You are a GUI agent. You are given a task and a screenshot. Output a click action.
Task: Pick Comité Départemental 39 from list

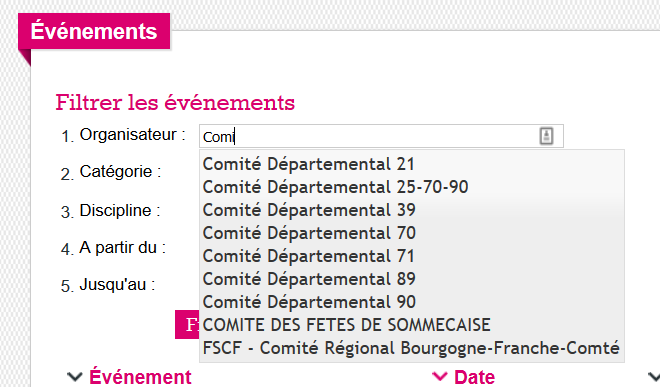(412, 210)
